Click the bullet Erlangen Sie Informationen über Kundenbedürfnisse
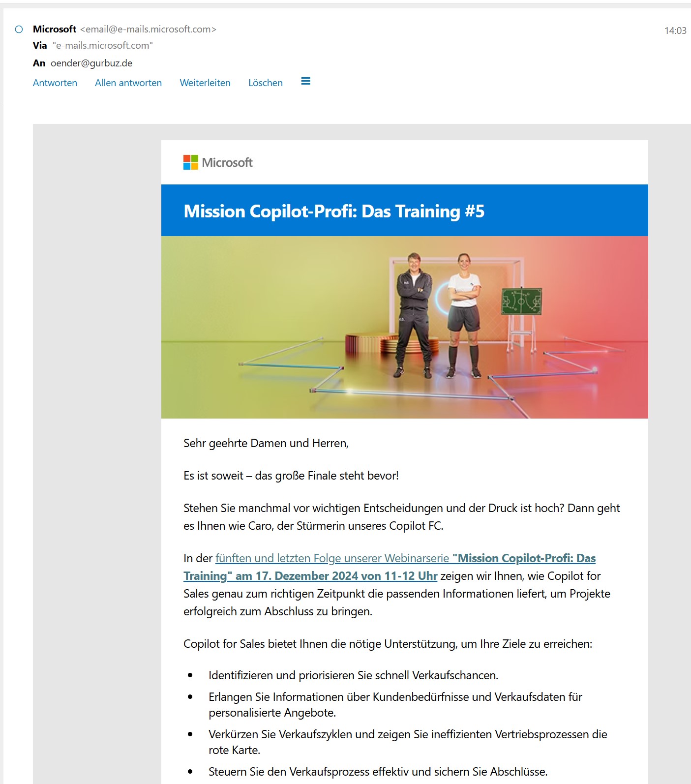Screen dimensions: 691x784 pos(395,705)
